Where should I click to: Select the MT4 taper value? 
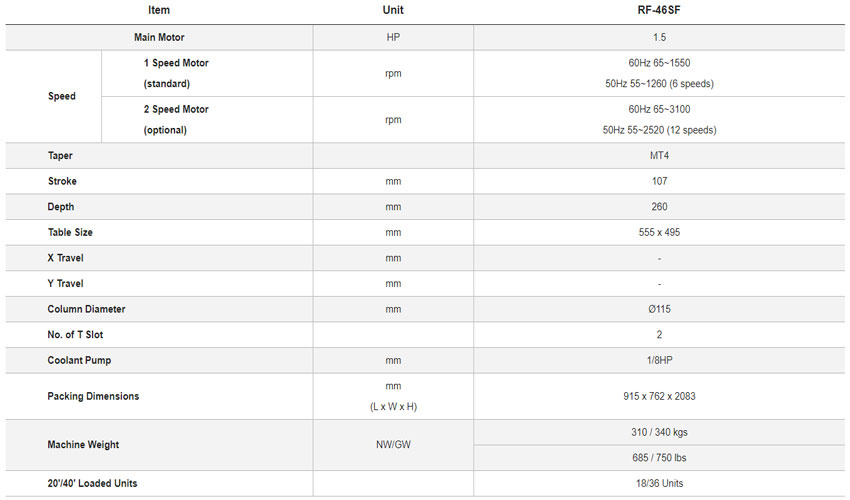(x=659, y=156)
